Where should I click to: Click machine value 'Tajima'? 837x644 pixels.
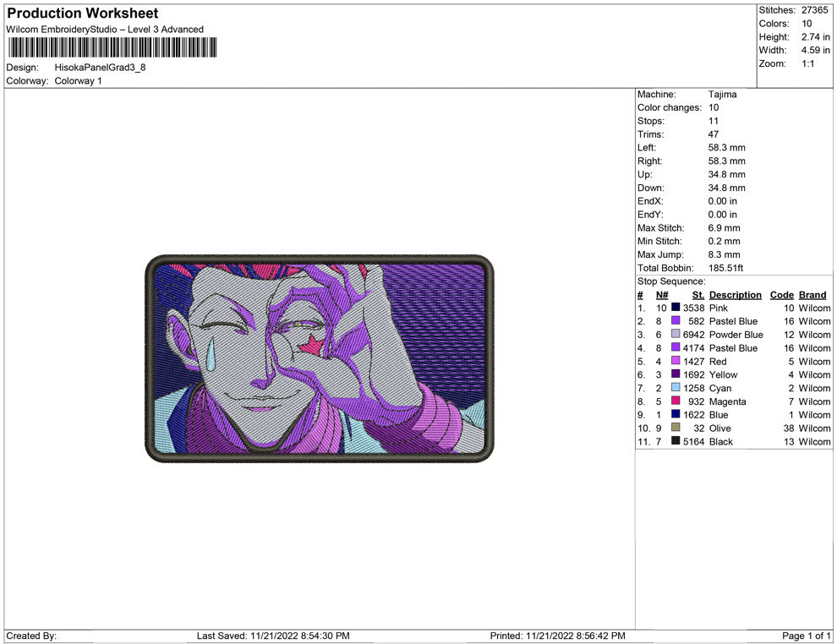(x=722, y=95)
